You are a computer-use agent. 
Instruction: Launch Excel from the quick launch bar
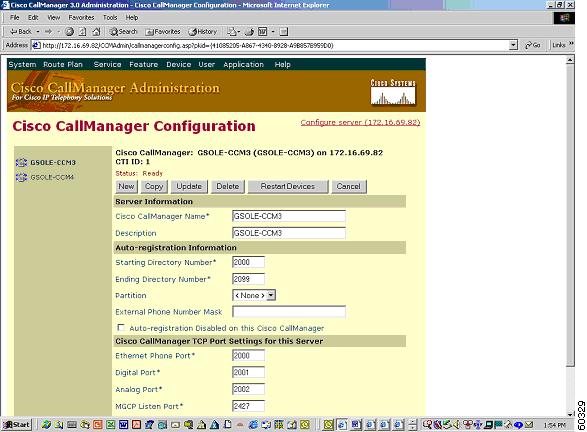[x=111, y=425]
